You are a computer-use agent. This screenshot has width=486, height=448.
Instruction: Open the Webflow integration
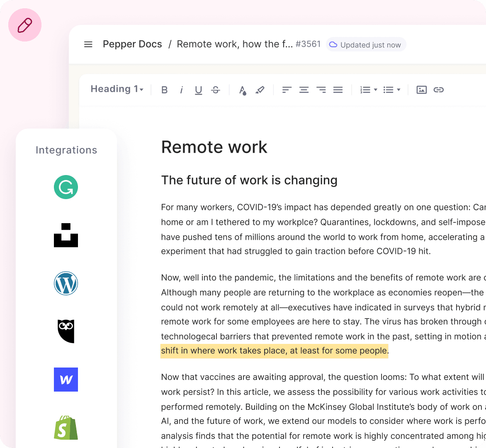coord(66,380)
